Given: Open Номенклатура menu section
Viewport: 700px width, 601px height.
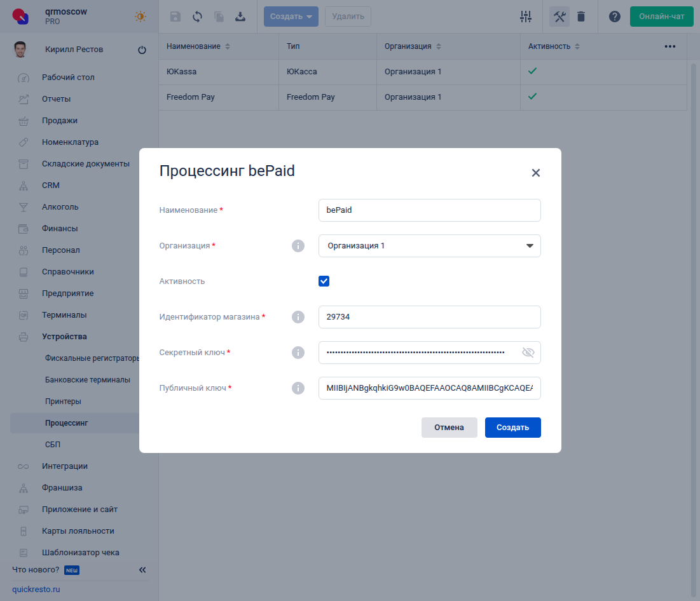Looking at the screenshot, I should coord(70,142).
